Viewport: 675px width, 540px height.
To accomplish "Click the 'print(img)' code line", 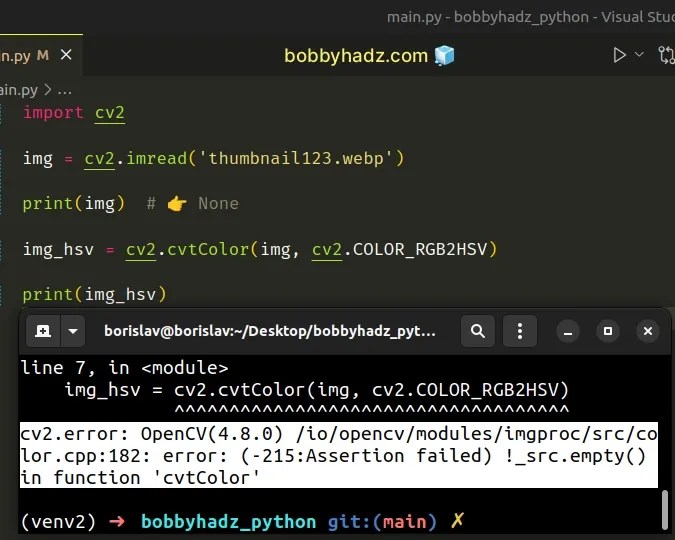I will click(x=74, y=204).
